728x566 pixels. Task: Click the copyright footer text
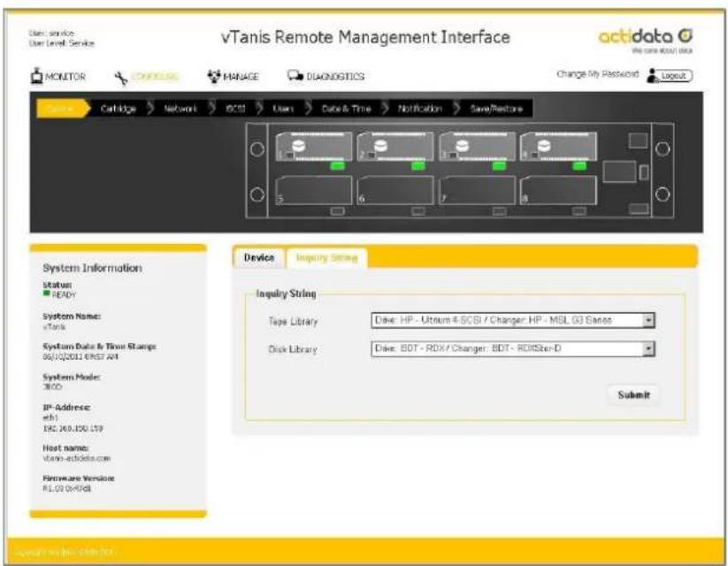[64, 553]
